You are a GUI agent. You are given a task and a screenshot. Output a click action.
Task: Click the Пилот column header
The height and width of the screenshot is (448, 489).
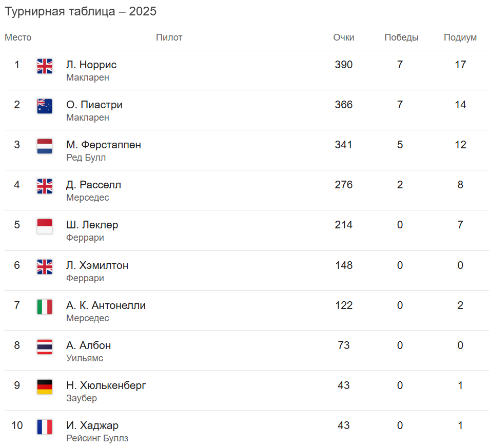169,37
